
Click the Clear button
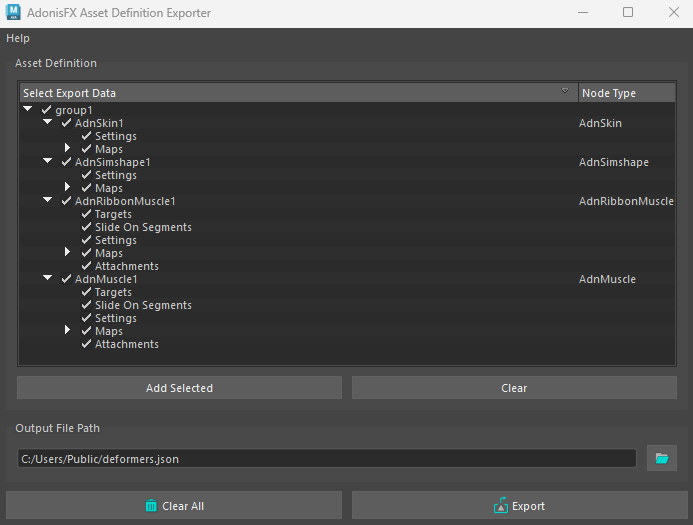[x=514, y=388]
